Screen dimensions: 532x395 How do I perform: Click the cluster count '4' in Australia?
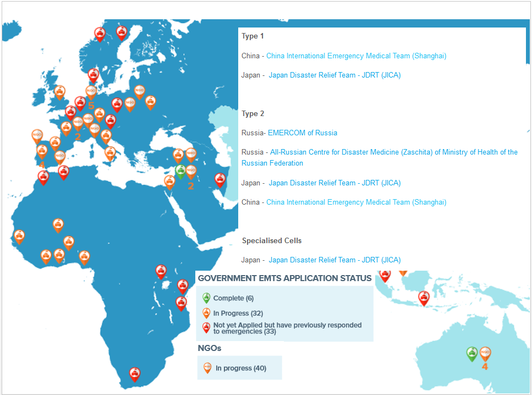pos(485,366)
